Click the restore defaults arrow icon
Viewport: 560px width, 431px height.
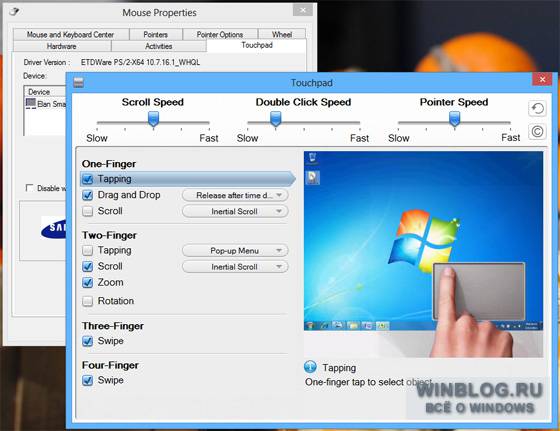(538, 108)
